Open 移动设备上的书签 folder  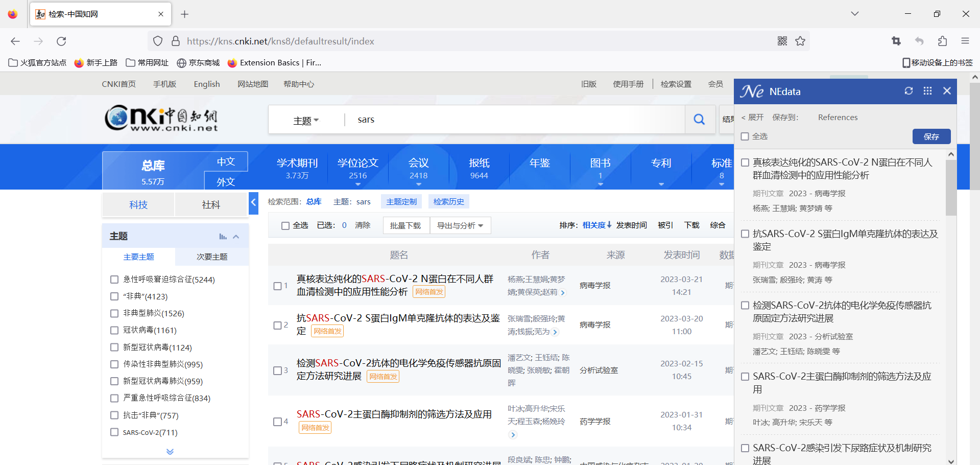click(937, 62)
